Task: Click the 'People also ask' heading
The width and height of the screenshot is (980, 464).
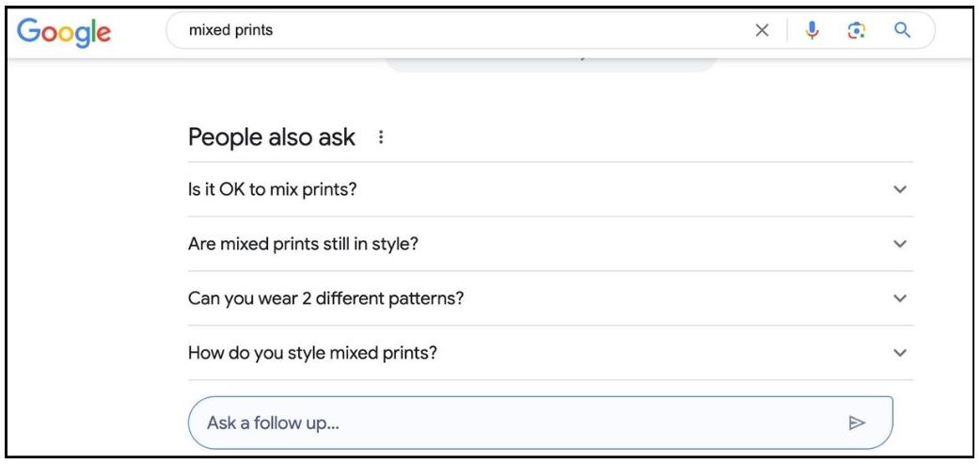Action: (x=272, y=137)
